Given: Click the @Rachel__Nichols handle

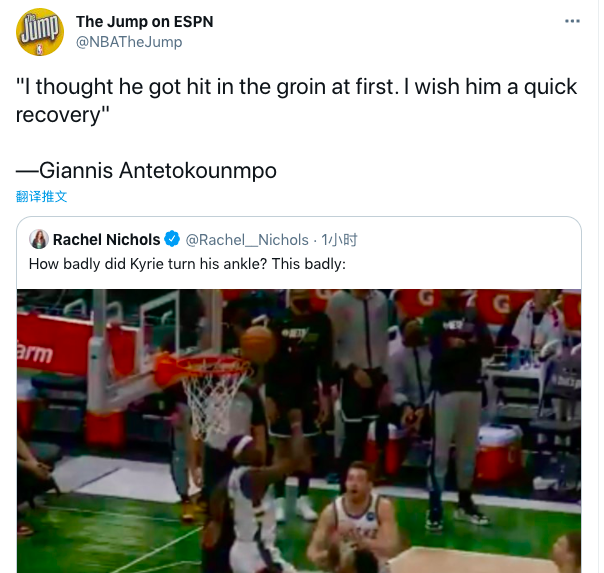Looking at the screenshot, I should click(x=247, y=240).
